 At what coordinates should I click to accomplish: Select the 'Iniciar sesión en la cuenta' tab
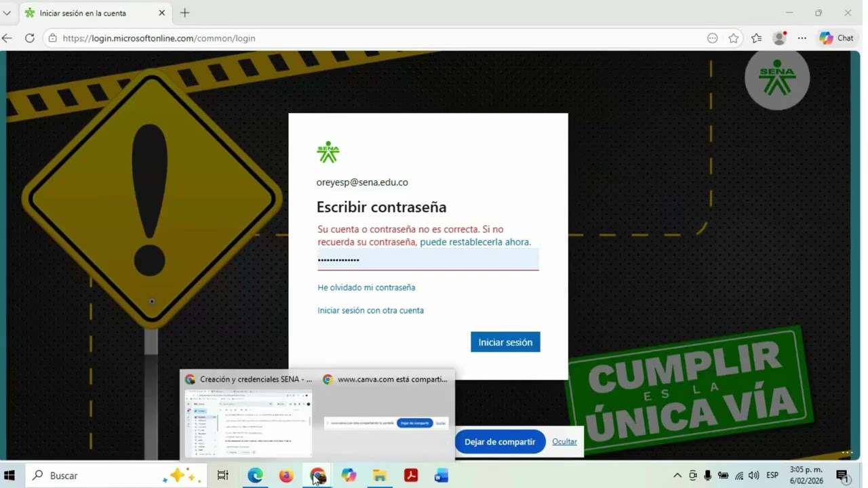click(x=95, y=13)
